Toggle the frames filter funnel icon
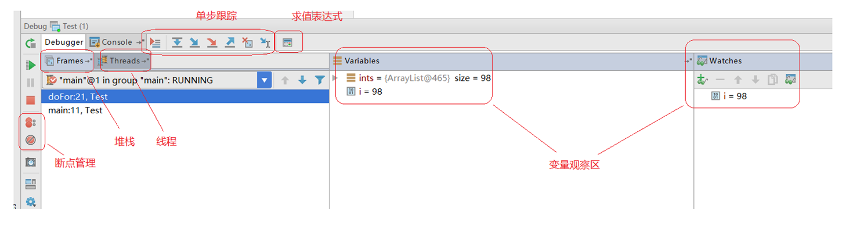 coord(319,80)
